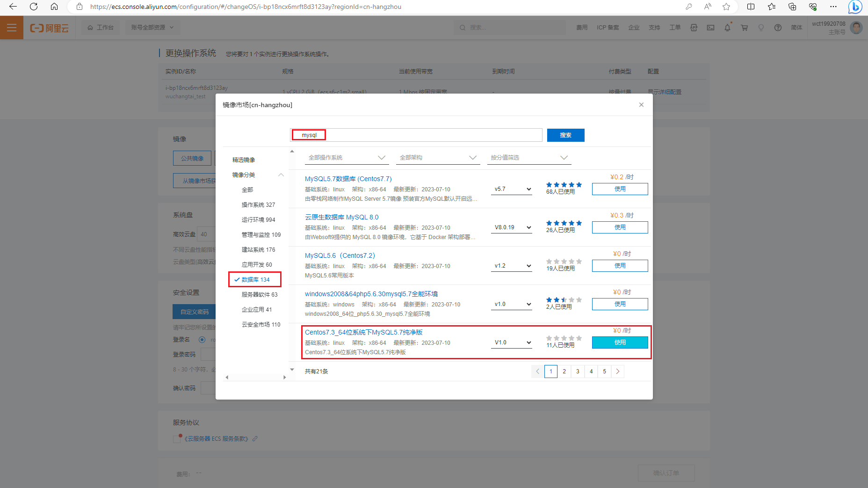This screenshot has width=868, height=488.
Task: Open the v1.2 version dropdown for MySQL5.6
Action: [x=512, y=266]
